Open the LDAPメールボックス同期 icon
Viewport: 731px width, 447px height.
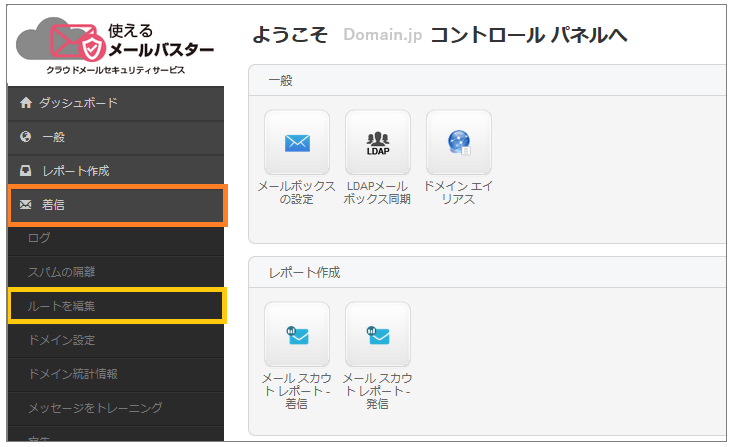[378, 143]
